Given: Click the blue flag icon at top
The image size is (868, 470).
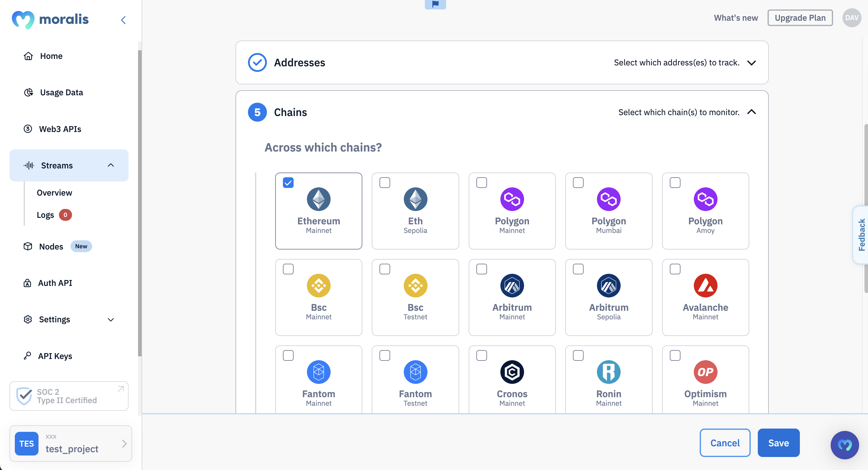Looking at the screenshot, I should (435, 4).
